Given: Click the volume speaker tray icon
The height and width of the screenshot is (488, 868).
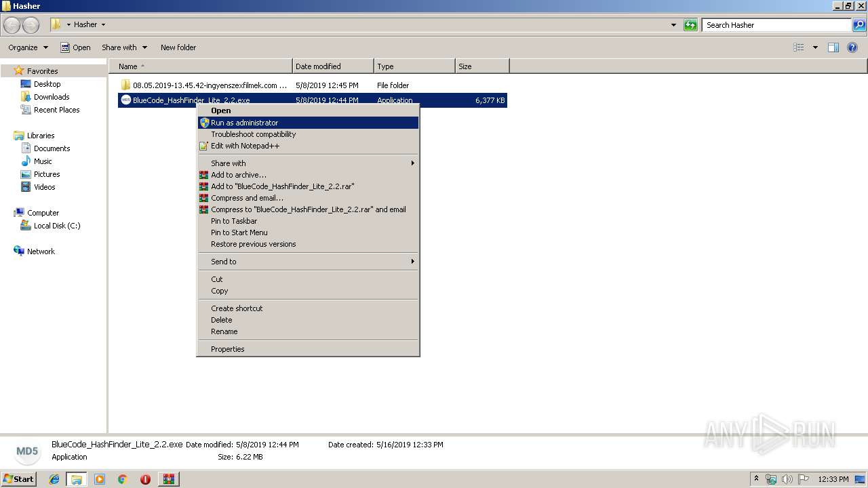Looking at the screenshot, I should (787, 479).
